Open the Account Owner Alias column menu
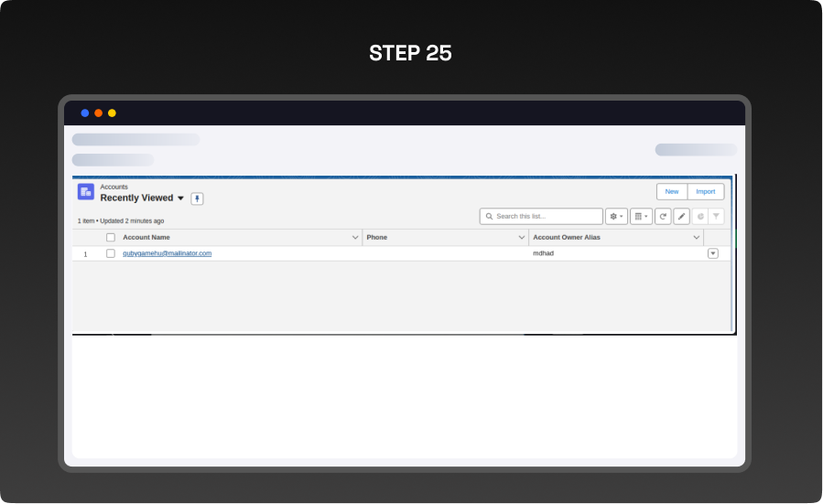823x504 pixels. (696, 238)
